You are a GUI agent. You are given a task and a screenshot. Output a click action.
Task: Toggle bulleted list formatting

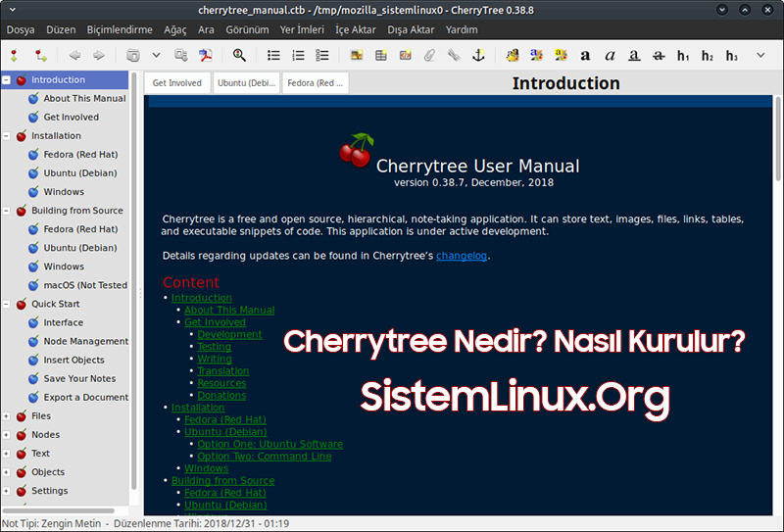coord(273,56)
